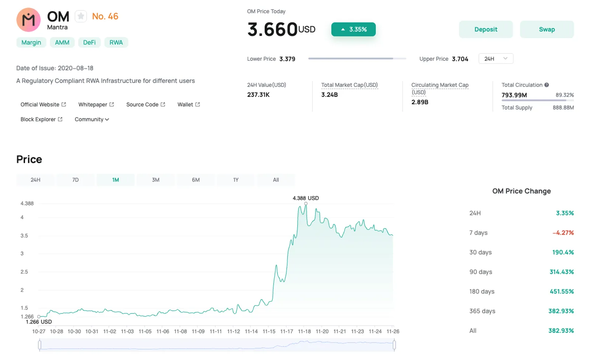Click the 365 days 382.93% value
The width and height of the screenshot is (590, 364).
(x=561, y=311)
